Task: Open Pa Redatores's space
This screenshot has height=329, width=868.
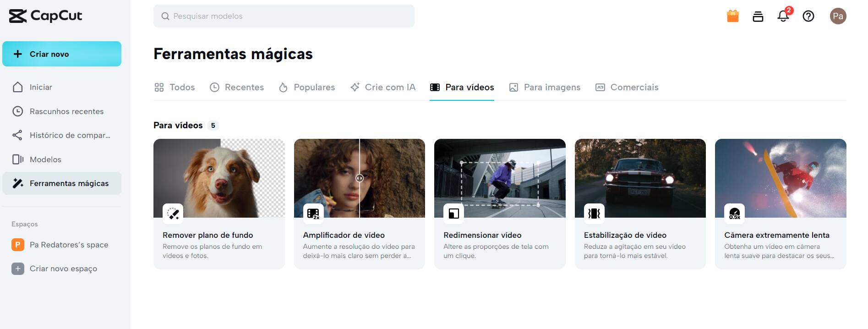Action: (62, 245)
